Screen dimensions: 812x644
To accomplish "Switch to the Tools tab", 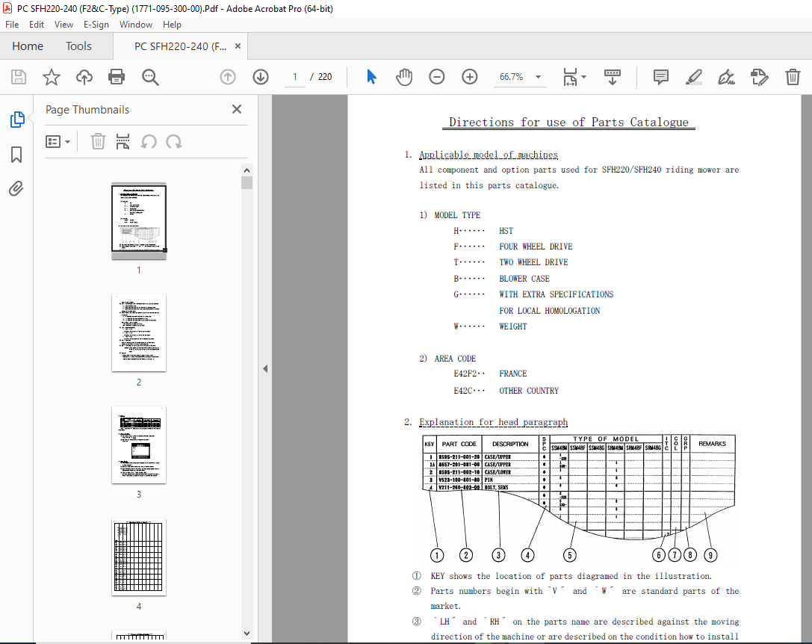I will [x=78, y=46].
